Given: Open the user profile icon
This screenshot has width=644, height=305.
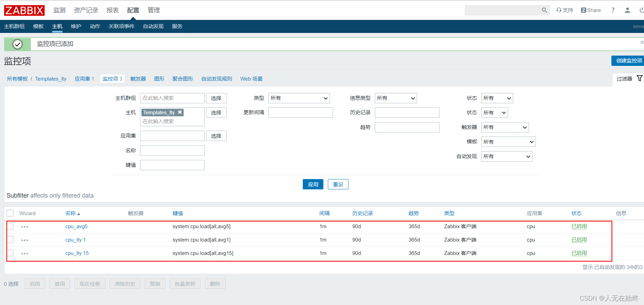Looking at the screenshot, I should pyautogui.click(x=628, y=10).
